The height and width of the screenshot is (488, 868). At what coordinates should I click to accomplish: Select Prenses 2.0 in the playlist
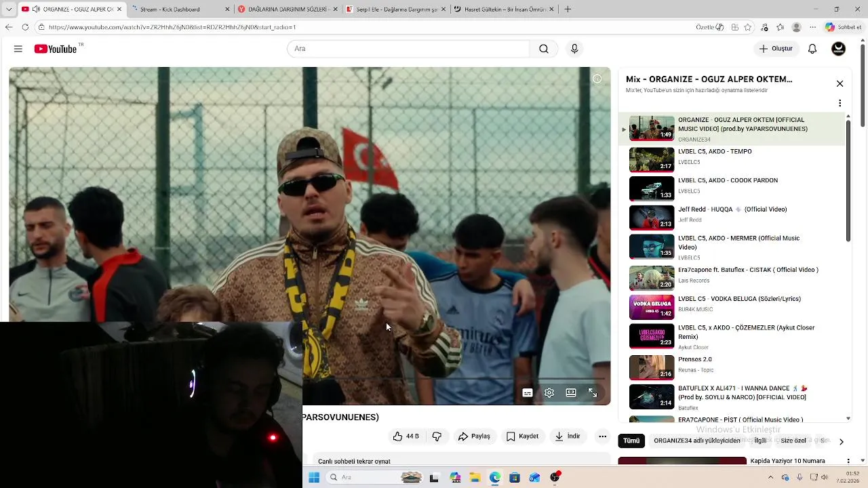point(733,367)
